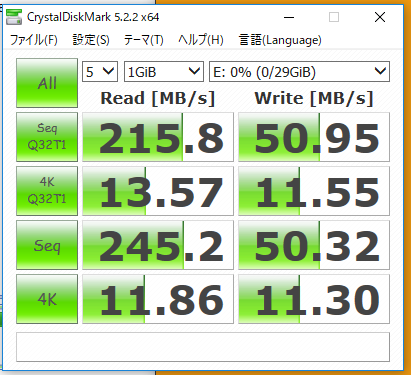Viewport: 411px width, 375px height.
Task: Select the 4K Q32T1 write result 11.55
Action: click(x=314, y=191)
